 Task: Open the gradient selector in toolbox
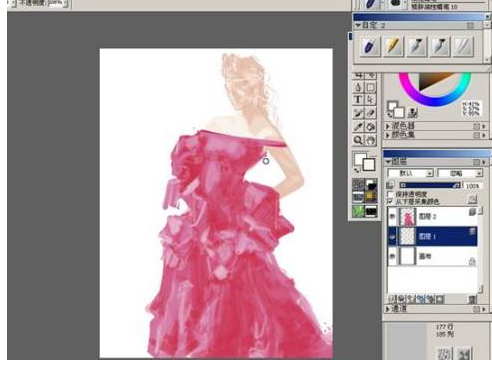click(371, 184)
